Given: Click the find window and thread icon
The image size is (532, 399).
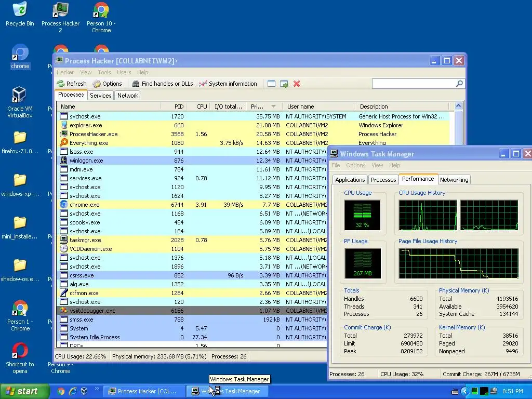Looking at the screenshot, I should click(284, 84).
